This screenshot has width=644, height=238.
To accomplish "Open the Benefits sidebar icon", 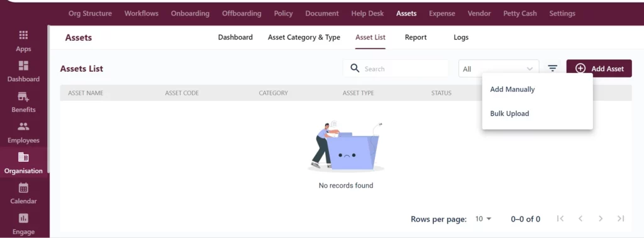I will 23,96.
